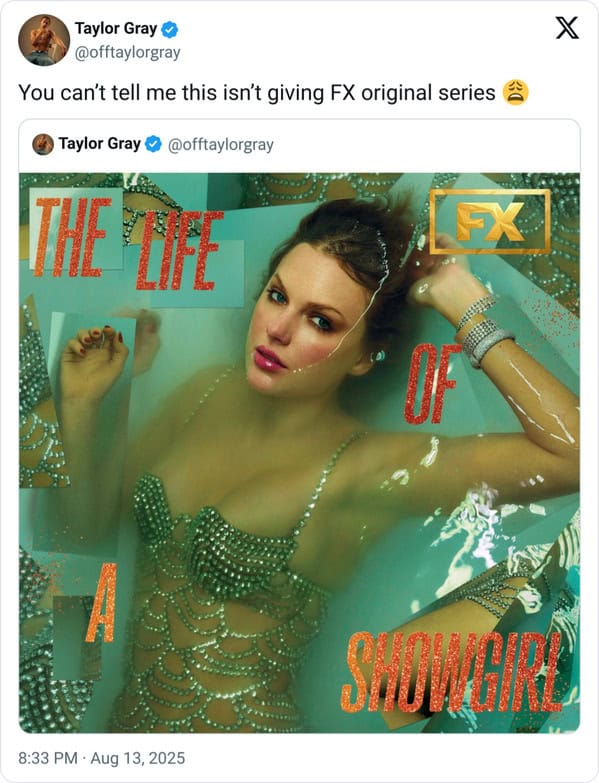Click the X logo in the top corner
599x783 pixels.
pyautogui.click(x=568, y=27)
